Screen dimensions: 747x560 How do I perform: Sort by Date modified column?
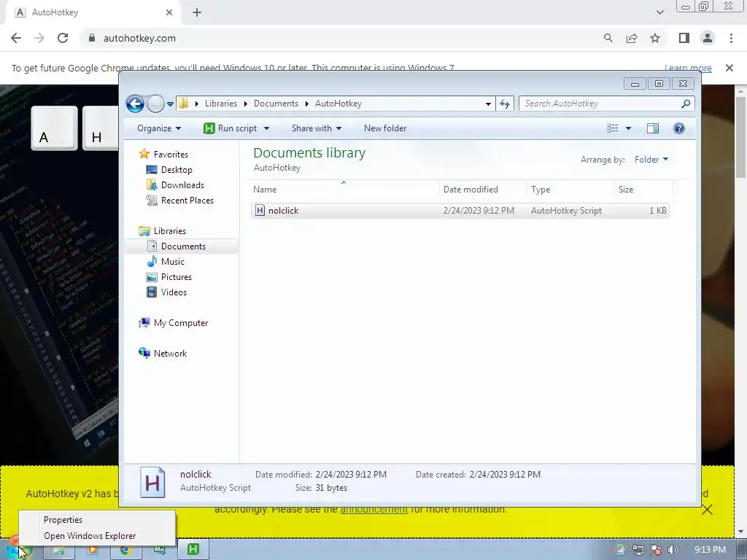tap(482, 189)
